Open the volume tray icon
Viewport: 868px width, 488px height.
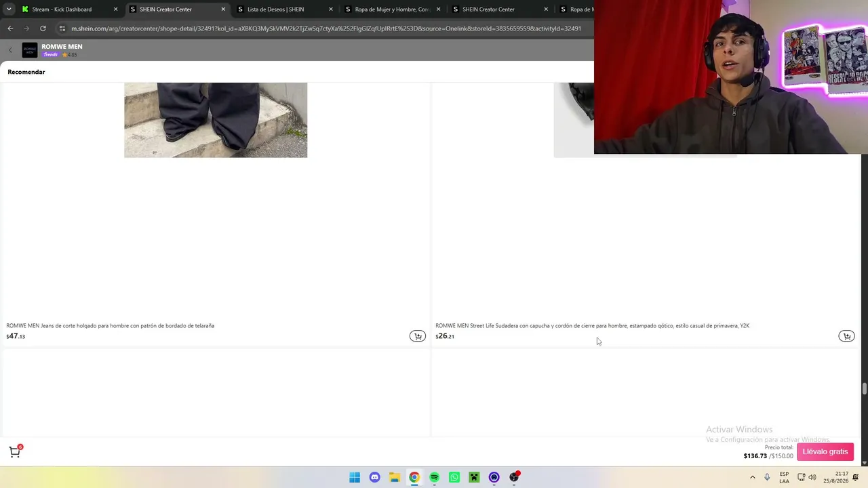click(x=812, y=477)
